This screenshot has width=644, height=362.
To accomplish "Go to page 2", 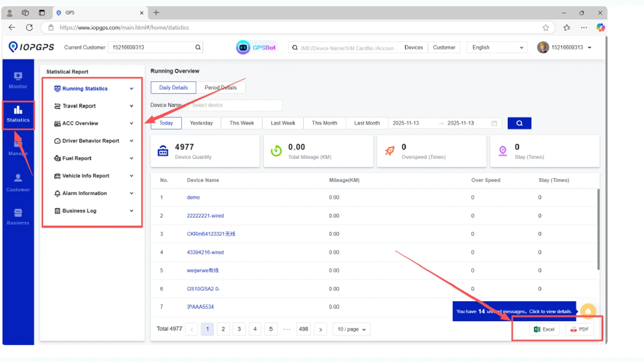I will click(223, 329).
